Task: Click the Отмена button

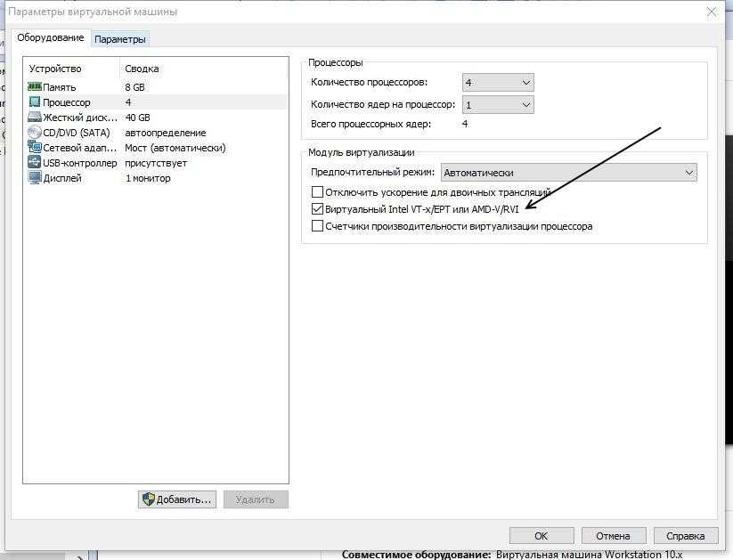Action: pos(613,536)
